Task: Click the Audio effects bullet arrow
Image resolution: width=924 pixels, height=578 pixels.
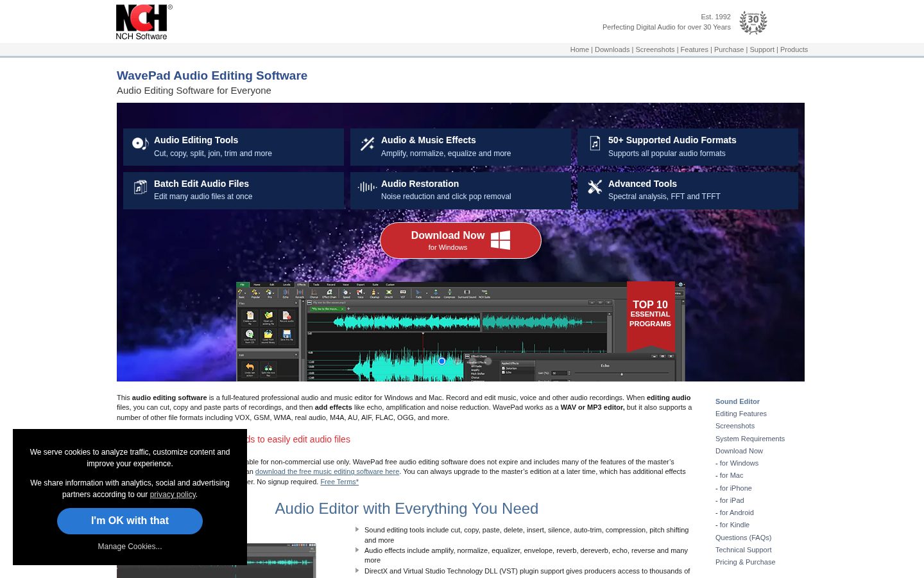Action: (357, 550)
